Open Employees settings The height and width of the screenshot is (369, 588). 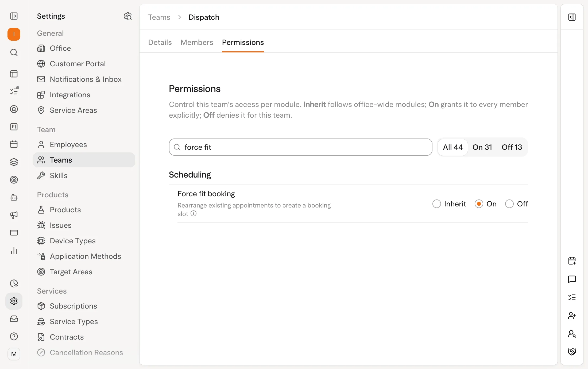click(x=84, y=144)
